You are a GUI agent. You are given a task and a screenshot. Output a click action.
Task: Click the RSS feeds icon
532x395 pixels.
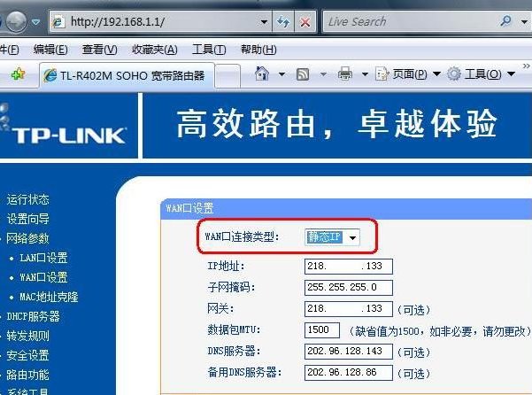303,74
